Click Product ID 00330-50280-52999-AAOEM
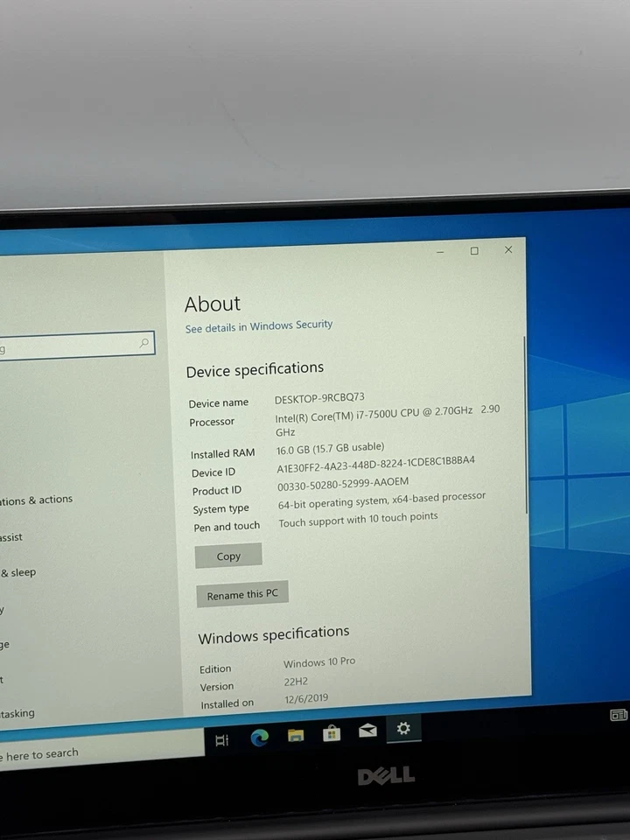This screenshot has width=630, height=840. coord(343,484)
